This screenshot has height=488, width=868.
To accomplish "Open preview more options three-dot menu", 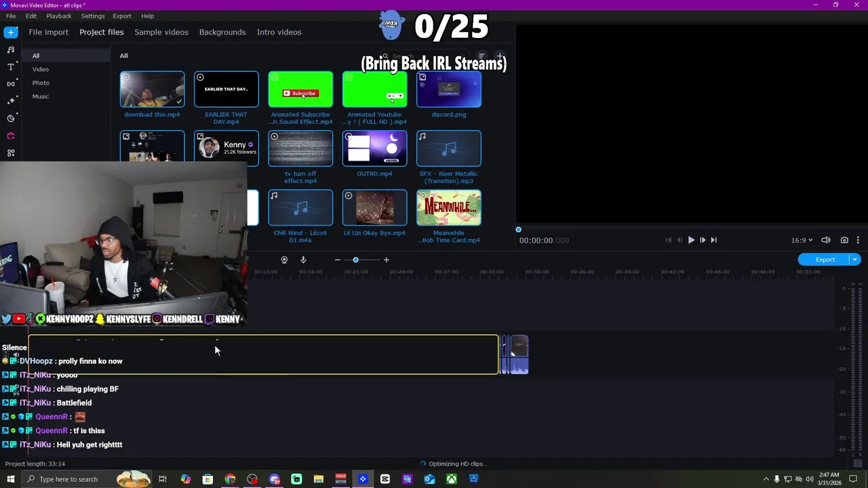I will (x=858, y=240).
